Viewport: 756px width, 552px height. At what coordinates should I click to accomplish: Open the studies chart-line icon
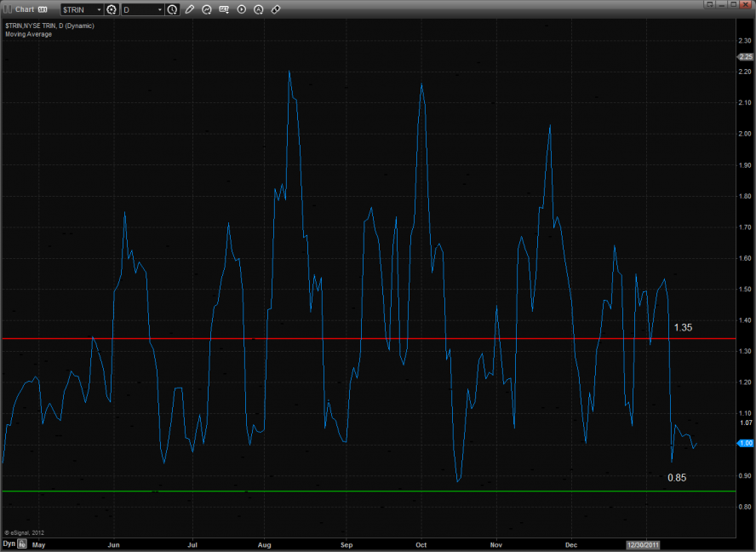point(206,9)
